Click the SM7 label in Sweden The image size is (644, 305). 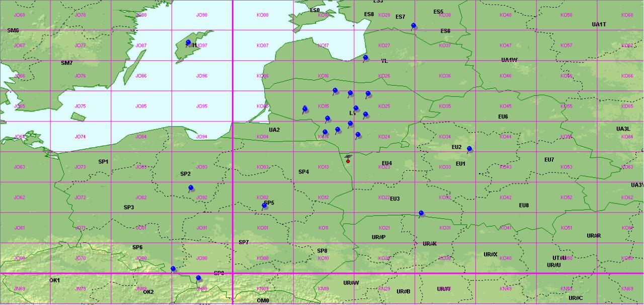pyautogui.click(x=67, y=63)
